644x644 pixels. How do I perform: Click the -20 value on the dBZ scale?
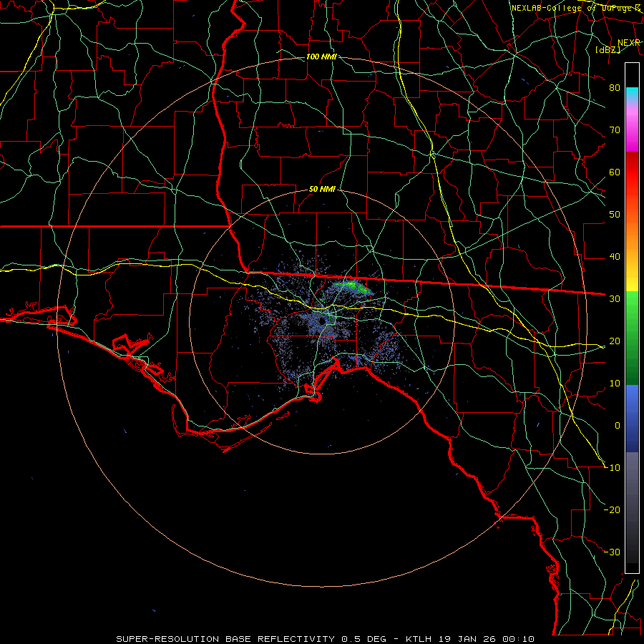613,509
